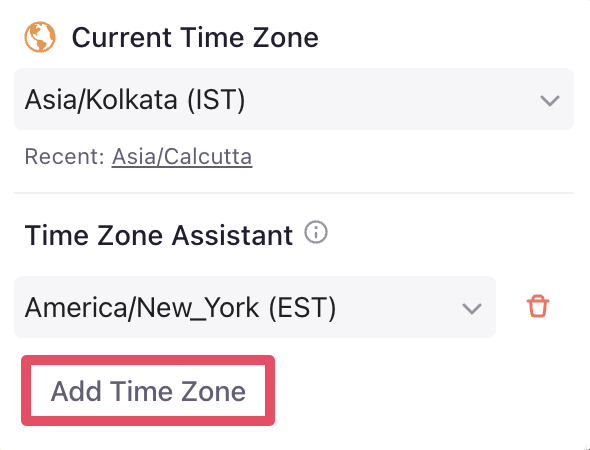The width and height of the screenshot is (590, 450).
Task: Click the globe icon beside Current Time Zone
Action: coord(40,37)
